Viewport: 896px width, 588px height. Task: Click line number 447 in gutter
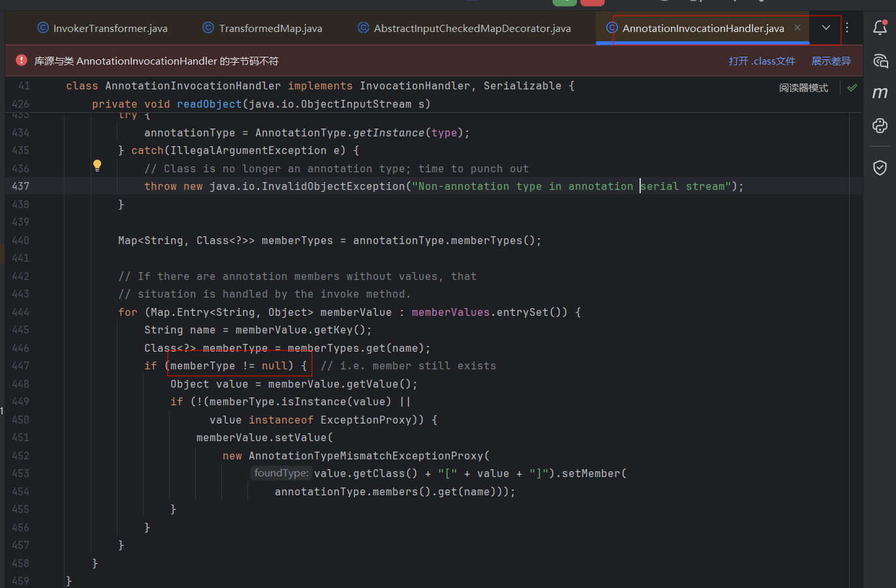click(20, 365)
